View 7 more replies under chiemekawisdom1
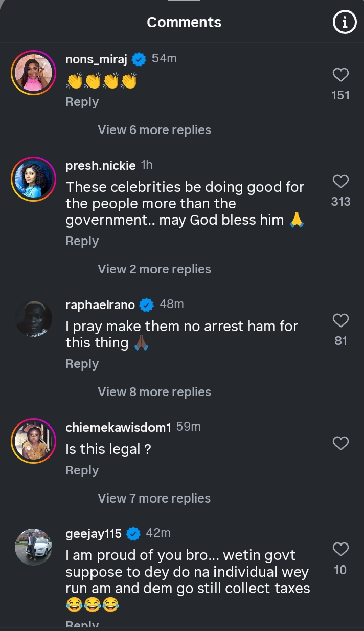364x631 pixels. coord(154,498)
